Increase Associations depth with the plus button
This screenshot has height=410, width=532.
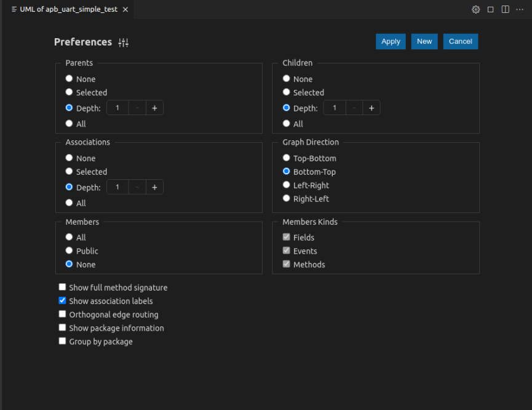[154, 187]
